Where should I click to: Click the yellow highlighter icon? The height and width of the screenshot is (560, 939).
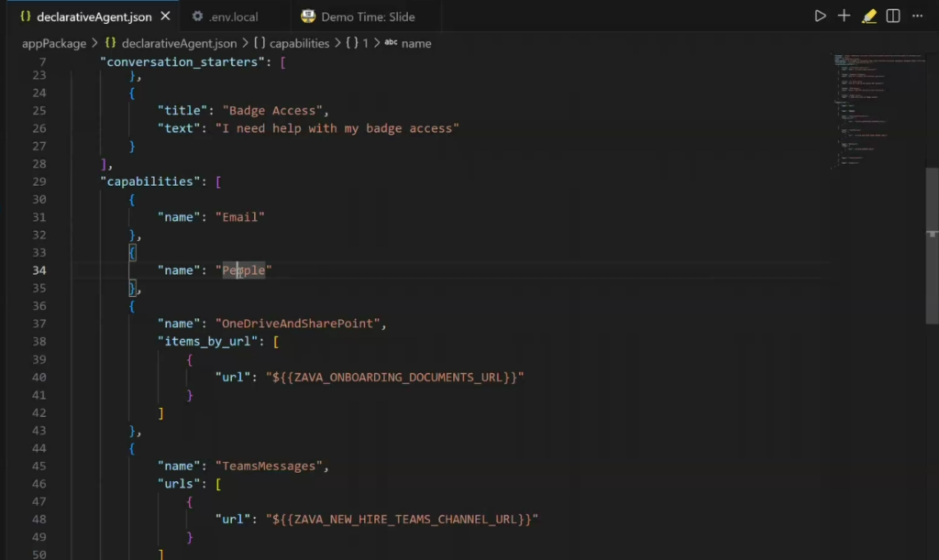[868, 16]
